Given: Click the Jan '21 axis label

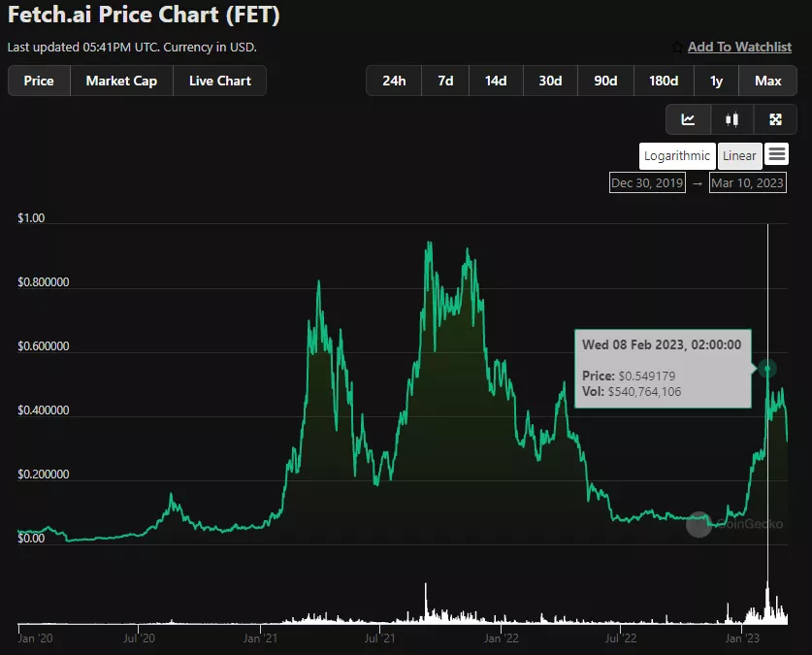Looking at the screenshot, I should pos(260,638).
